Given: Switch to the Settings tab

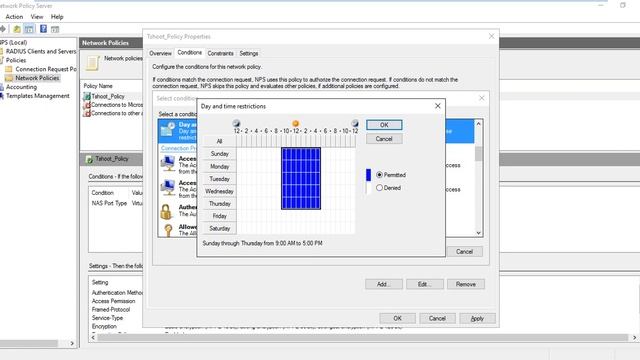Looking at the screenshot, I should click(249, 53).
